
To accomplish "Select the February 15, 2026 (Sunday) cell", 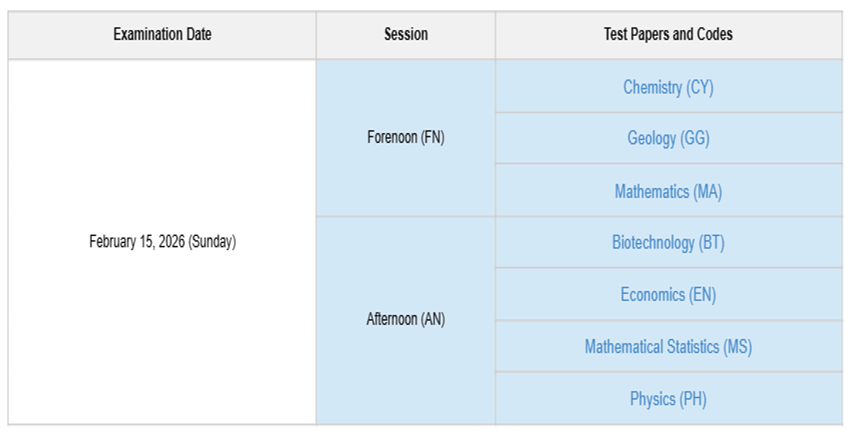I will coord(162,242).
